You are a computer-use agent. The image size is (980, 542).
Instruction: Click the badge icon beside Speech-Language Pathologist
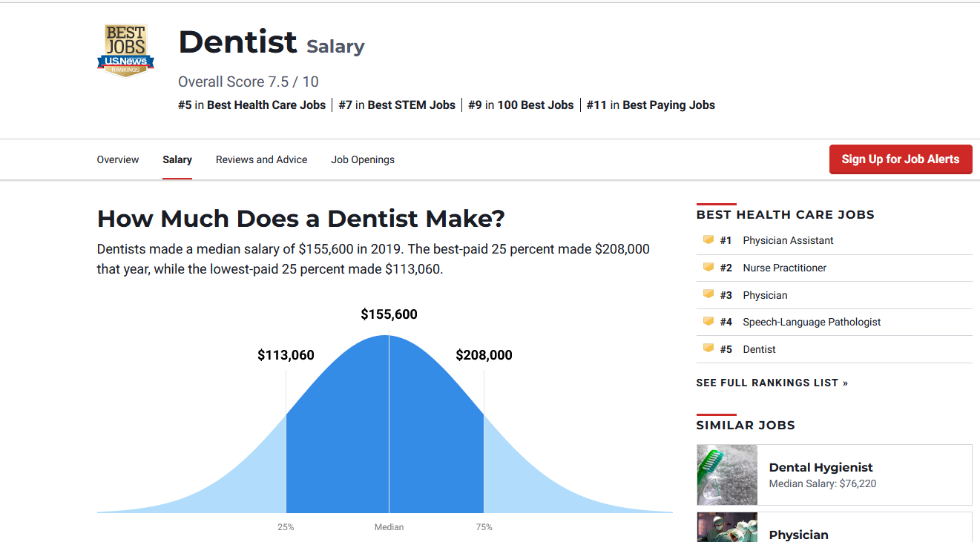point(708,322)
